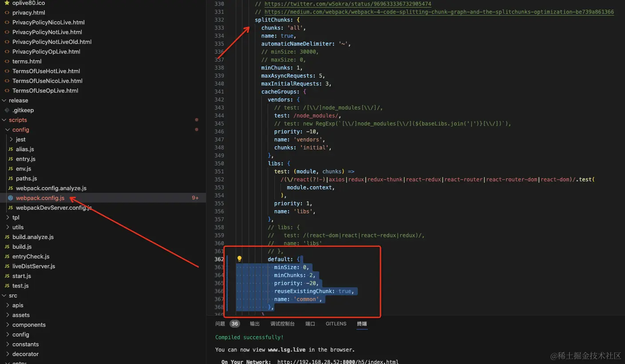
Task: Click the JS icon beside webpack.config.analyze.js
Action: pyautogui.click(x=11, y=188)
